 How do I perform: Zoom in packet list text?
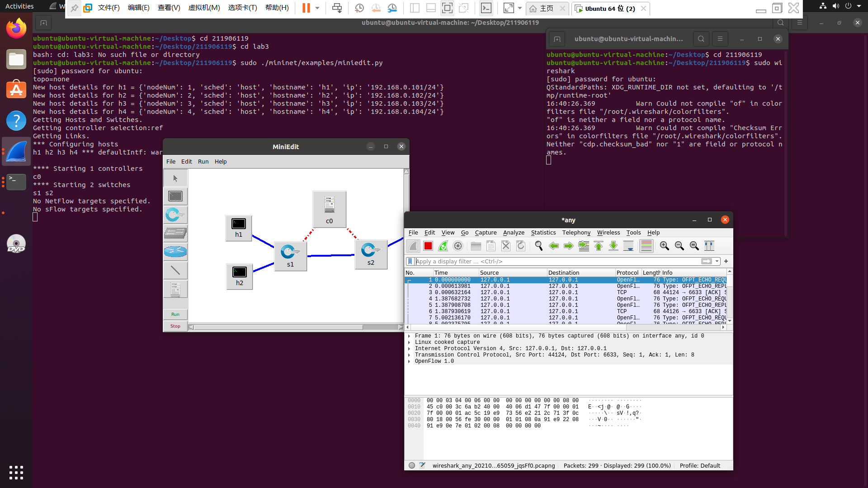click(664, 246)
